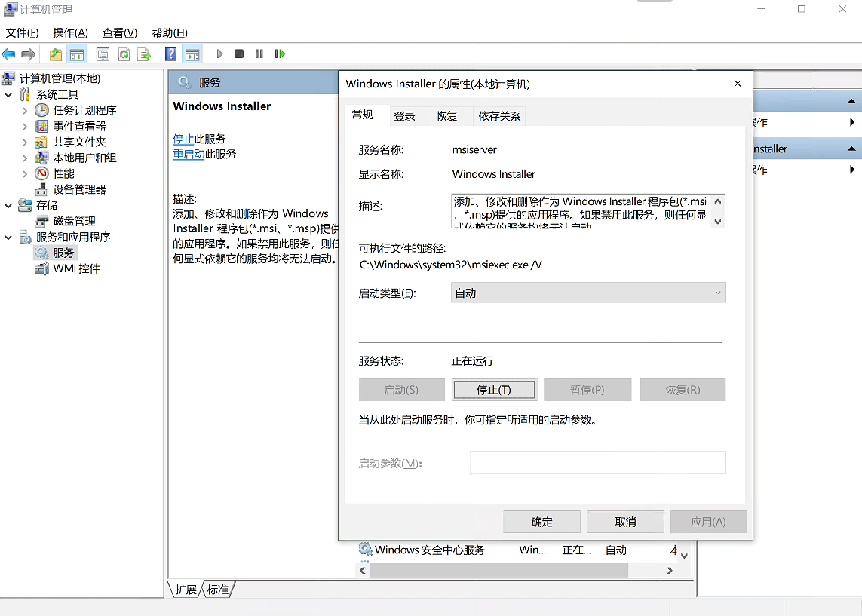Open 磁盘管理 in the tree
The image size is (862, 616).
[74, 222]
